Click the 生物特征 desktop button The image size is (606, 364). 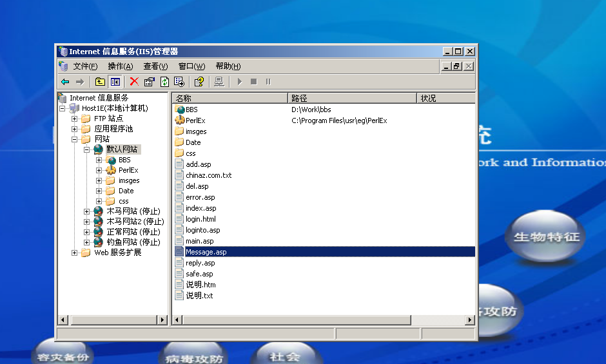click(x=546, y=237)
